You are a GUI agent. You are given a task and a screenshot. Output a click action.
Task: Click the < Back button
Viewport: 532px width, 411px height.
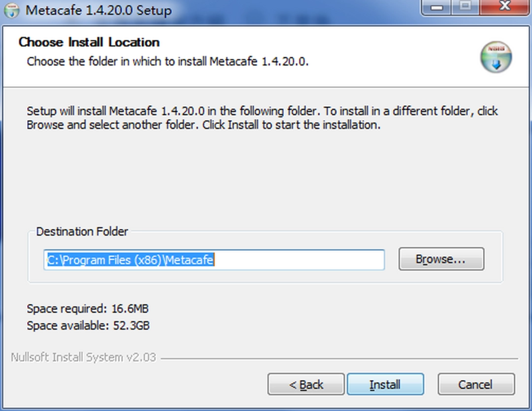click(305, 384)
